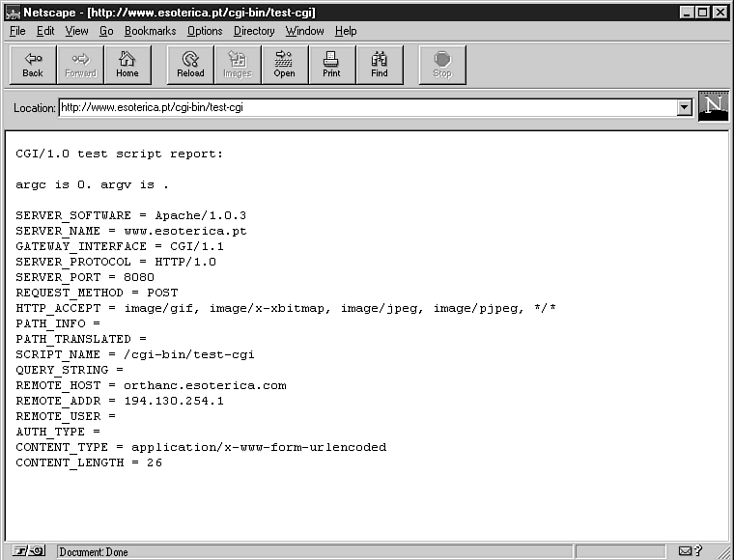
Task: Click GATEWAY_INTERFACE = CGI/1.1 line
Action: pyautogui.click(x=120, y=246)
